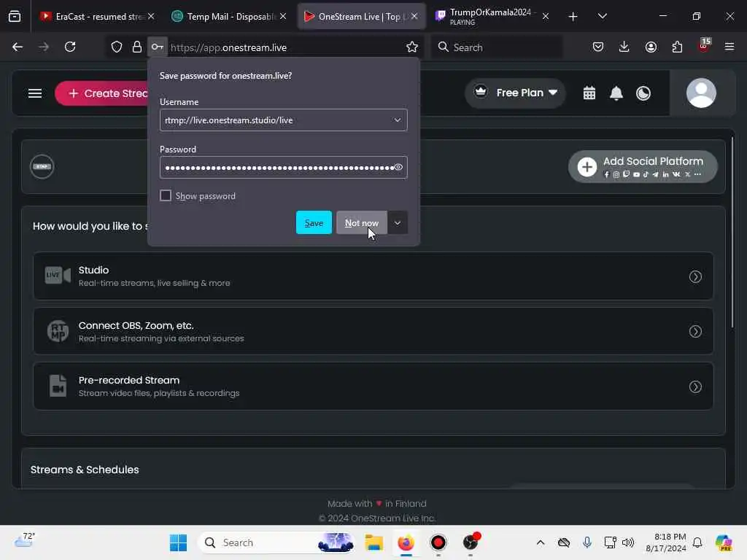Expand Pre-recorded Stream arrow
The height and width of the screenshot is (560, 747).
[x=695, y=386]
